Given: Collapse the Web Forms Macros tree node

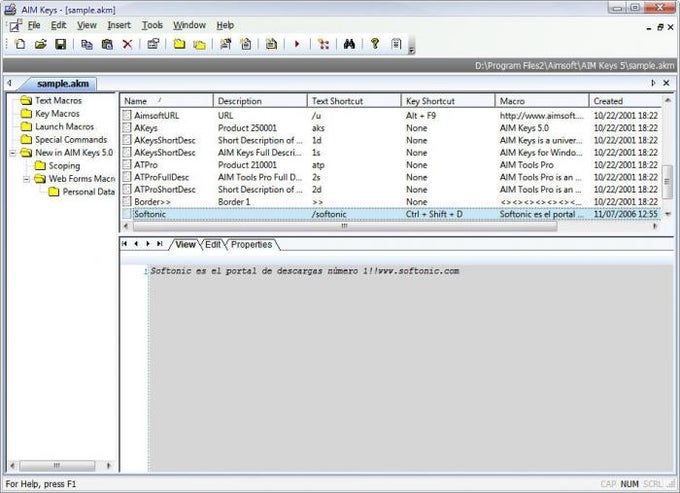Looking at the screenshot, I should pyautogui.click(x=26, y=179).
